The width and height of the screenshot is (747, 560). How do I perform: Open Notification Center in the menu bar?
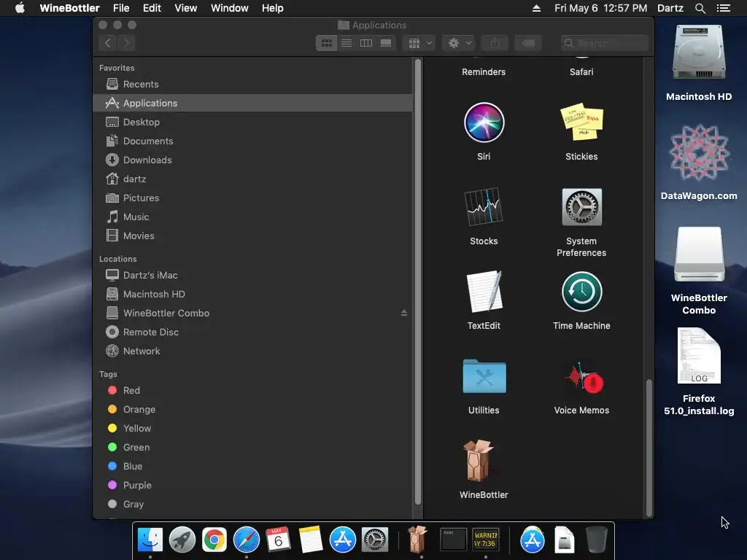pos(724,8)
